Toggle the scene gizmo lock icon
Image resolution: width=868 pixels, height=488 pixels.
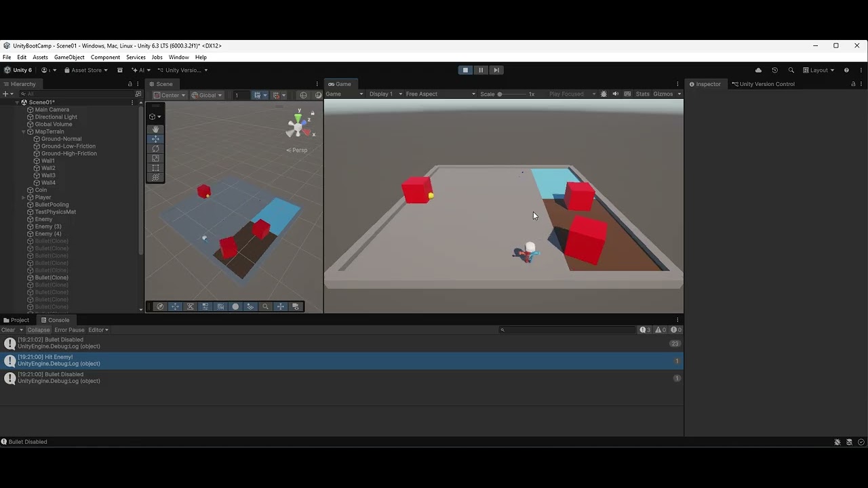tap(313, 113)
